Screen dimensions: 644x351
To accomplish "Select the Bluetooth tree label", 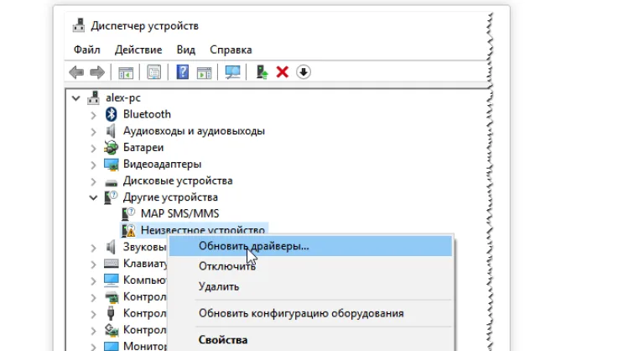I will pos(147,114).
